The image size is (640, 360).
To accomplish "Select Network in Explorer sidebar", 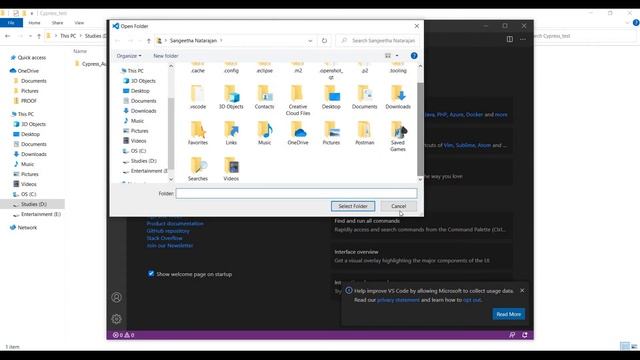I will (23, 227).
